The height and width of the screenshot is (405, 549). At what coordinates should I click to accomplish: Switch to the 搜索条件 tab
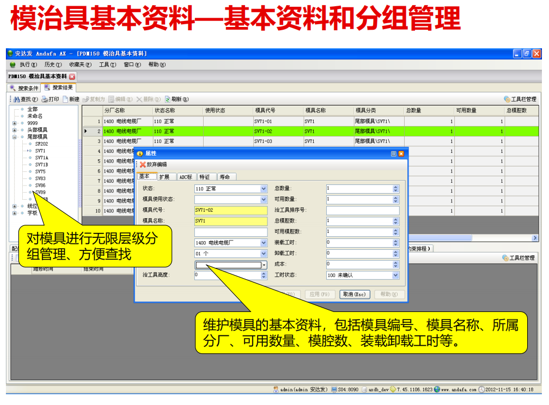(x=25, y=88)
